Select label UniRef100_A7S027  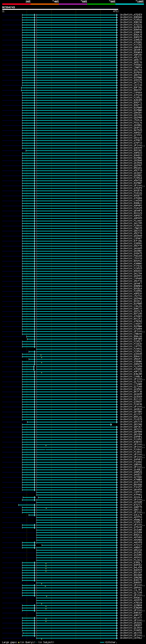[131, 545]
